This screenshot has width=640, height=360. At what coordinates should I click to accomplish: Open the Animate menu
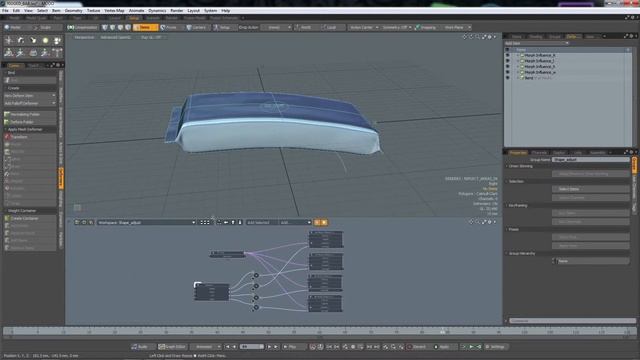tap(136, 11)
